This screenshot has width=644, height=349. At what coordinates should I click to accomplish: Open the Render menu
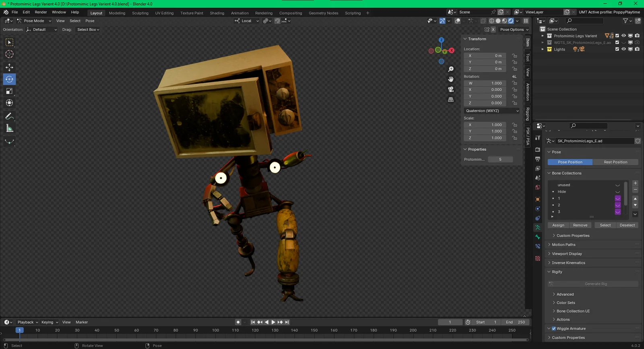point(41,12)
